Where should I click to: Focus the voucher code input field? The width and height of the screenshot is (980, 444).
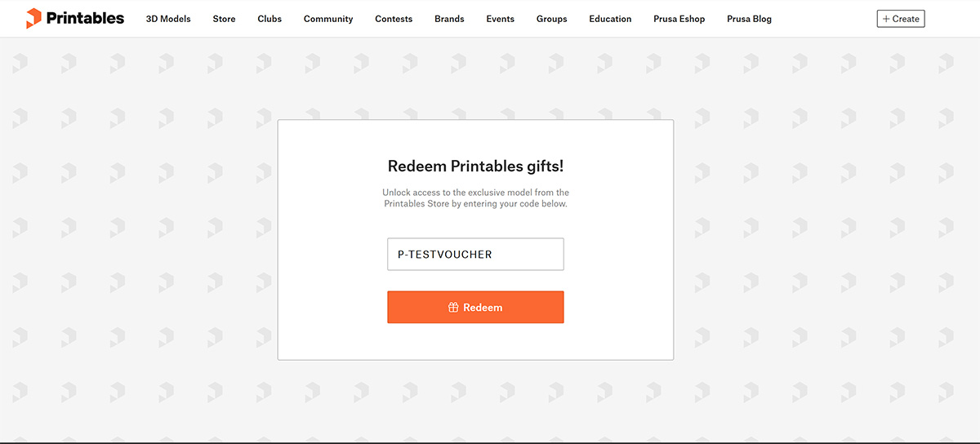click(475, 255)
